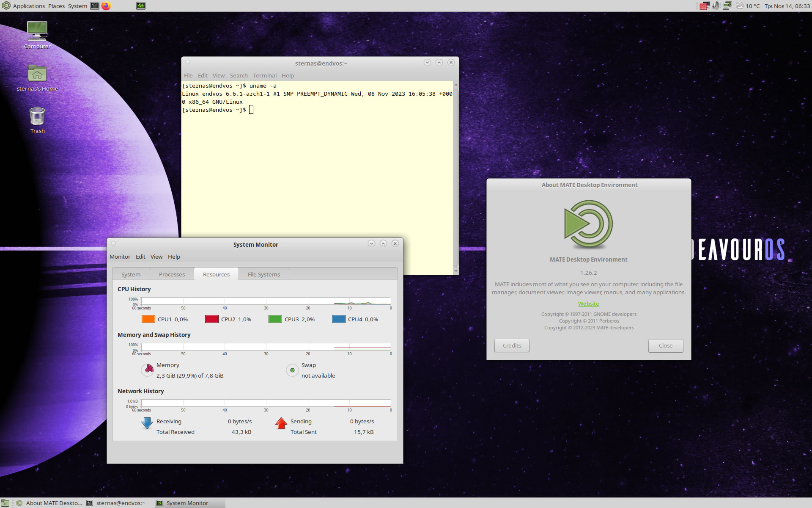
Task: Maximize the System Monitor window
Action: coord(383,243)
